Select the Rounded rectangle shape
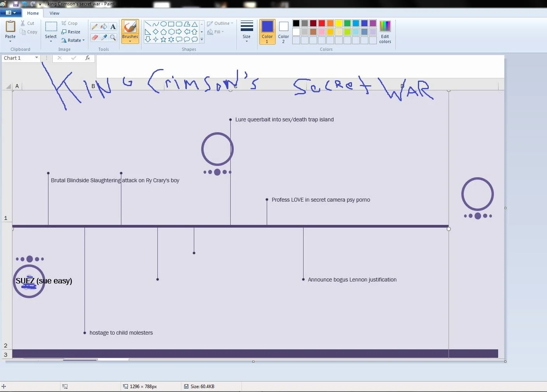This screenshot has height=392, width=547. click(179, 24)
